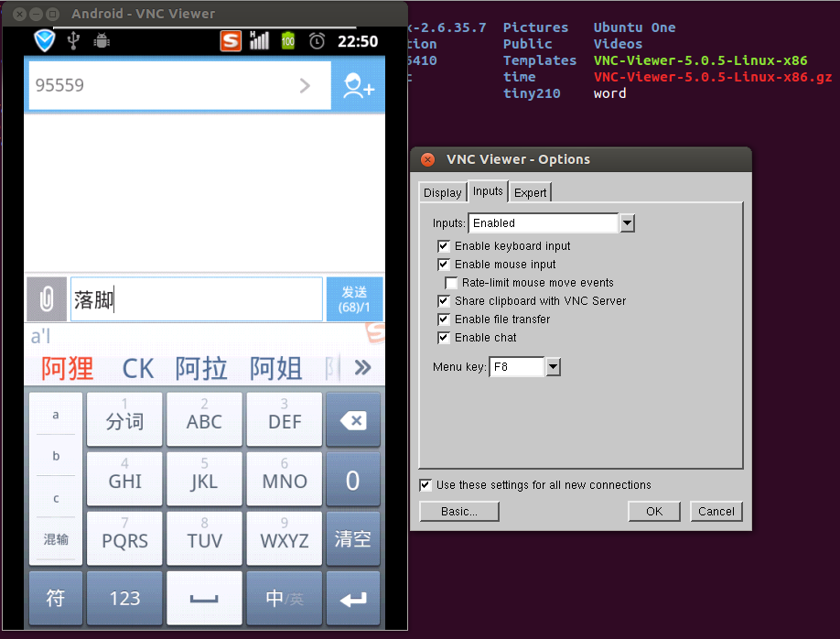This screenshot has width=840, height=639.
Task: Toggle Share clipboard with VNC Server
Action: (x=444, y=301)
